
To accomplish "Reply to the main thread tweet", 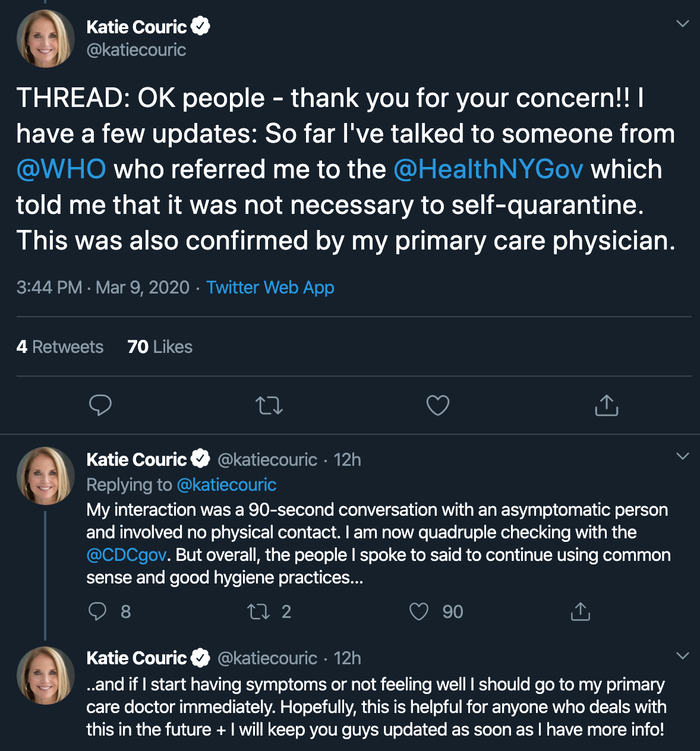I will point(100,405).
